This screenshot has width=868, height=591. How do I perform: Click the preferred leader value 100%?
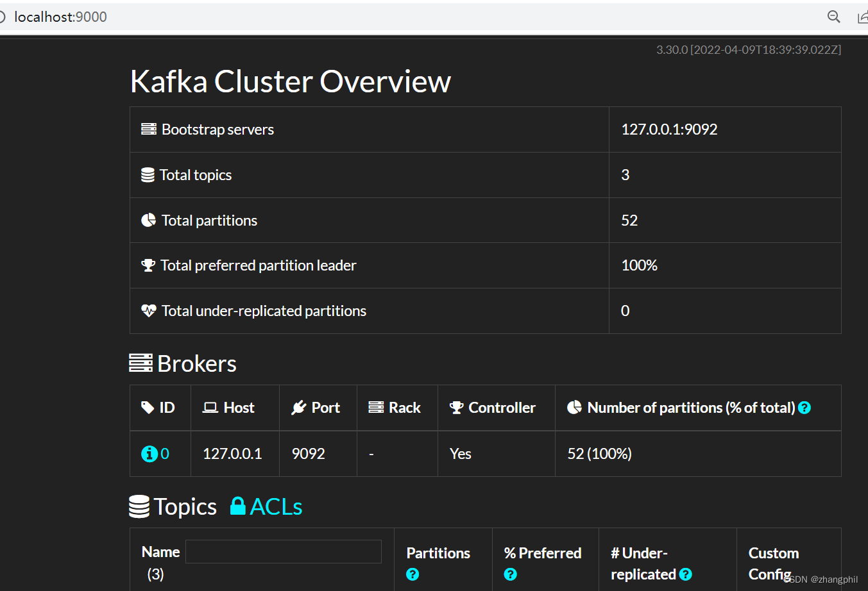pos(639,265)
